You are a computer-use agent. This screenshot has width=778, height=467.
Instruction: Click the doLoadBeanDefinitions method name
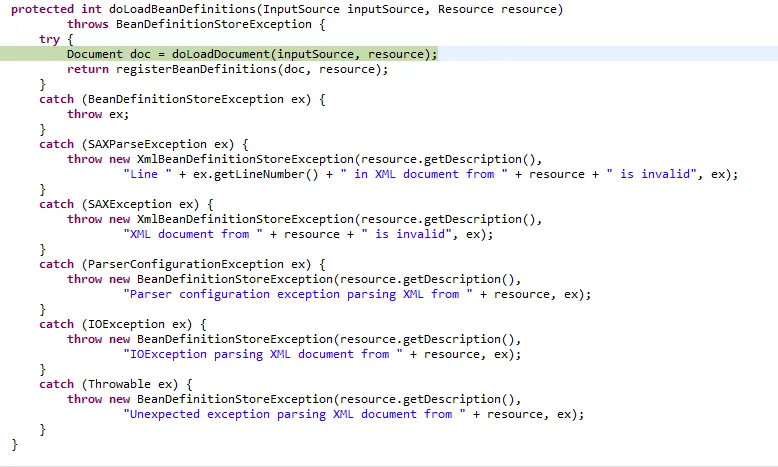tap(182, 9)
